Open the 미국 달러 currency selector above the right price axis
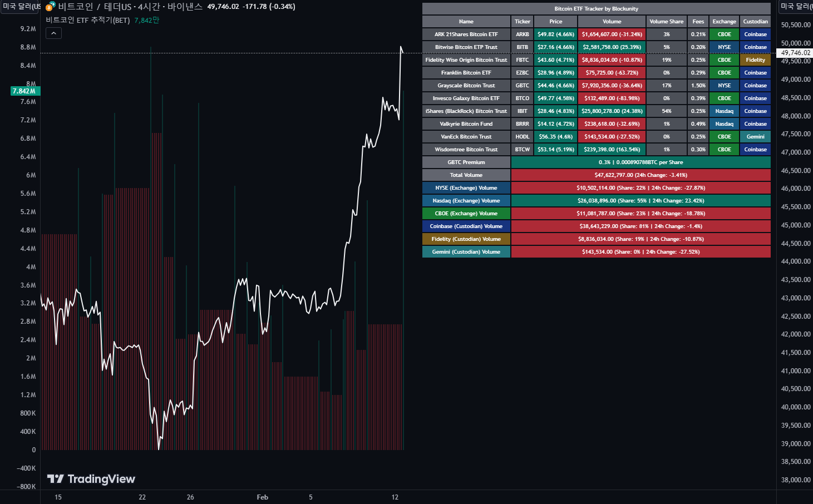 [x=796, y=7]
